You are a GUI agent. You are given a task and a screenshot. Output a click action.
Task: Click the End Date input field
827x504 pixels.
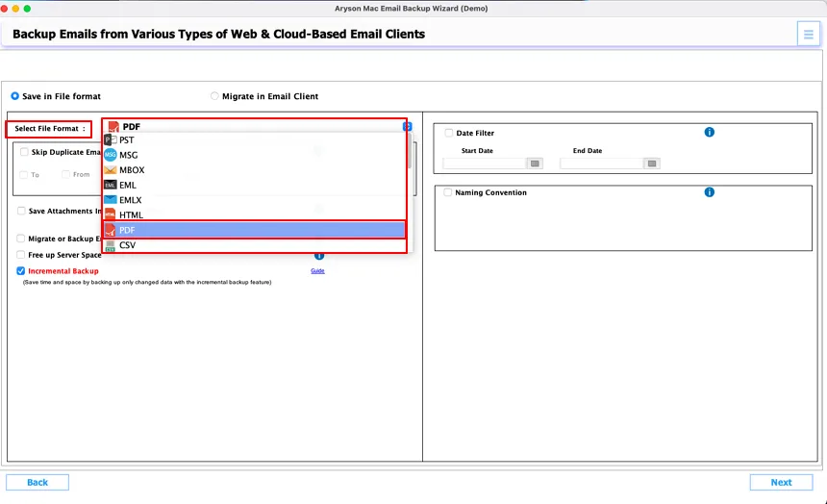click(602, 164)
